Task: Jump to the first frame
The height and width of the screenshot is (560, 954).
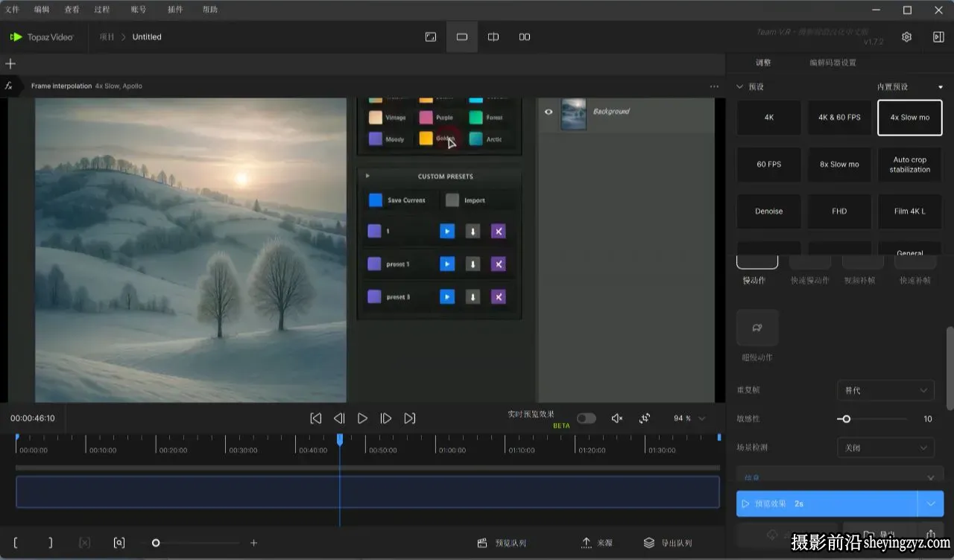Action: pos(316,419)
